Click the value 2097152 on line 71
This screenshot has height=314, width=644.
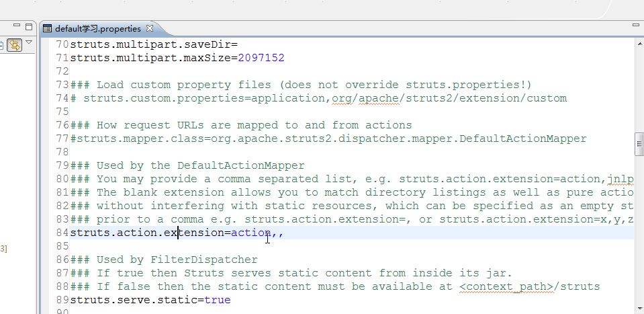coord(261,58)
